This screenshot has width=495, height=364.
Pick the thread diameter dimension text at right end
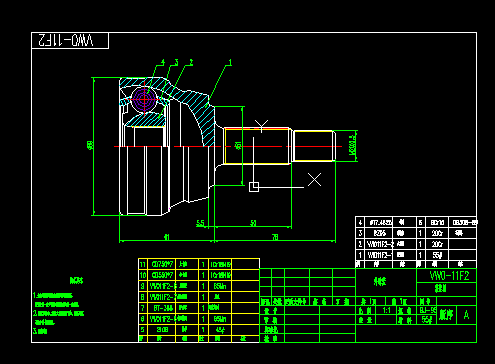353,144
